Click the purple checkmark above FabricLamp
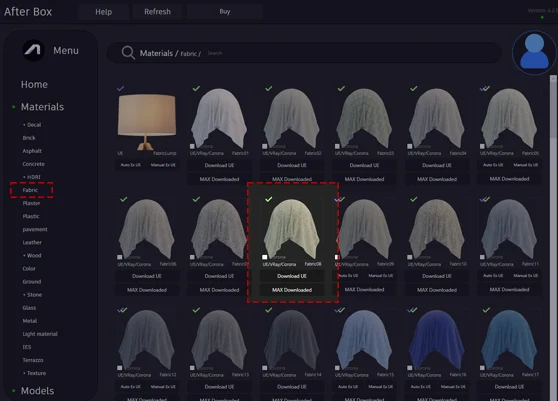 tap(121, 88)
